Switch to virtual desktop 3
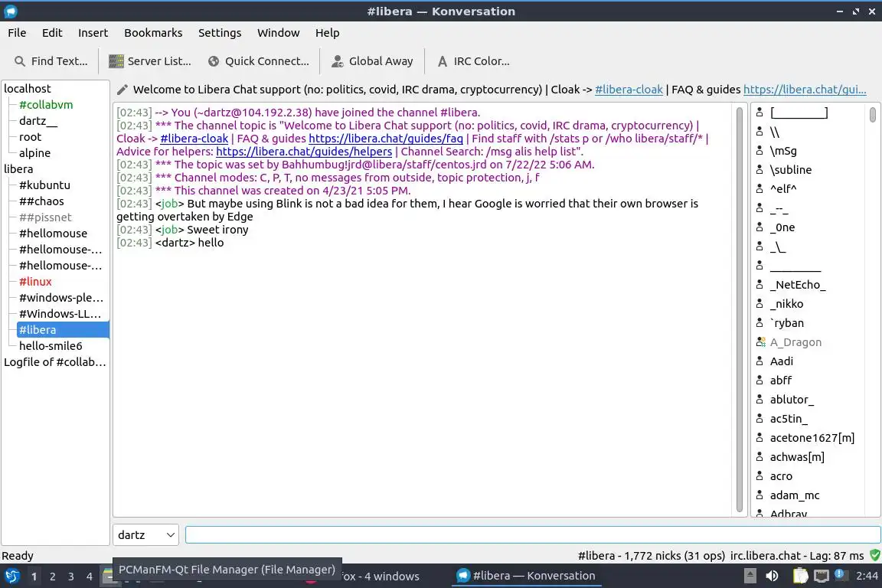 click(71, 577)
